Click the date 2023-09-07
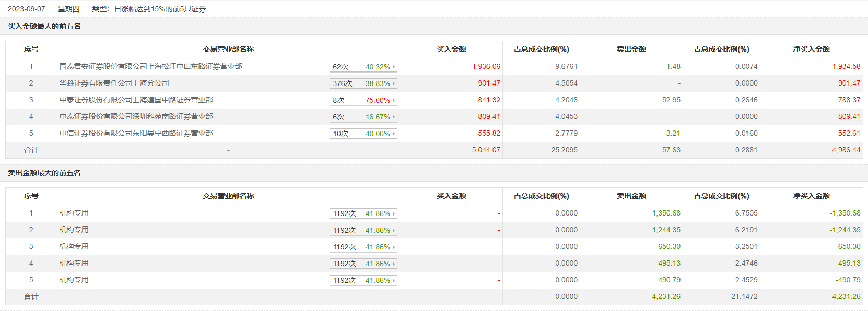 [27, 9]
